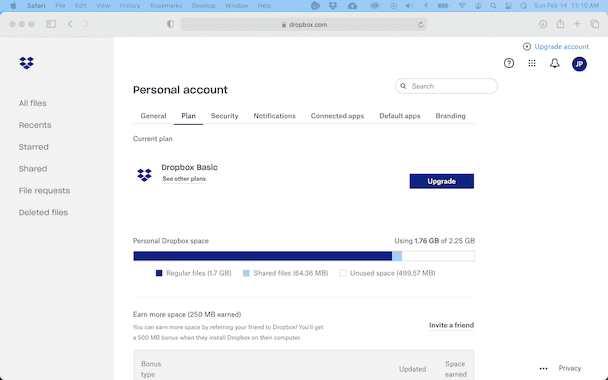Click the blue Upgrade button
Screen dimensions: 608x380
coord(442,181)
